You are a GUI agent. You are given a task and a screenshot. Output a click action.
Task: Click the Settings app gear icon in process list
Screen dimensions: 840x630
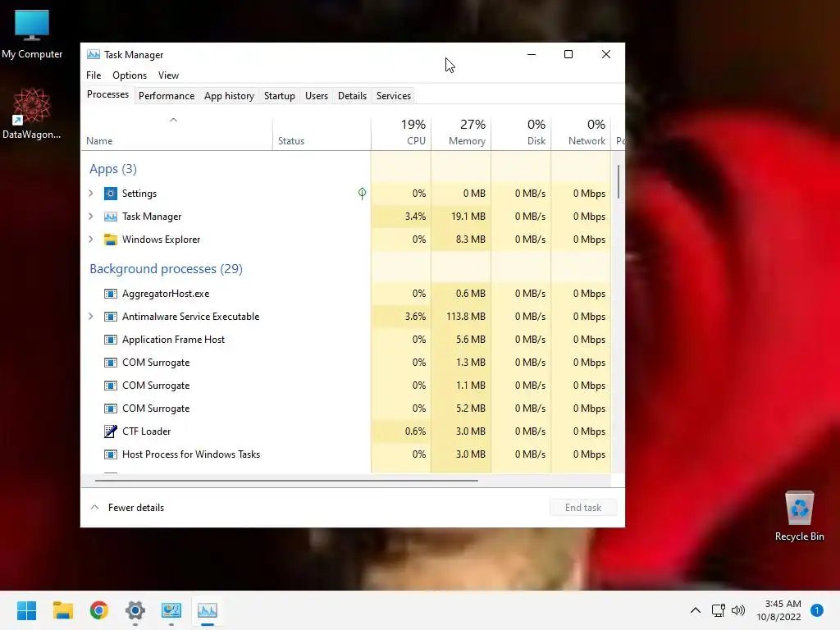pyautogui.click(x=111, y=194)
